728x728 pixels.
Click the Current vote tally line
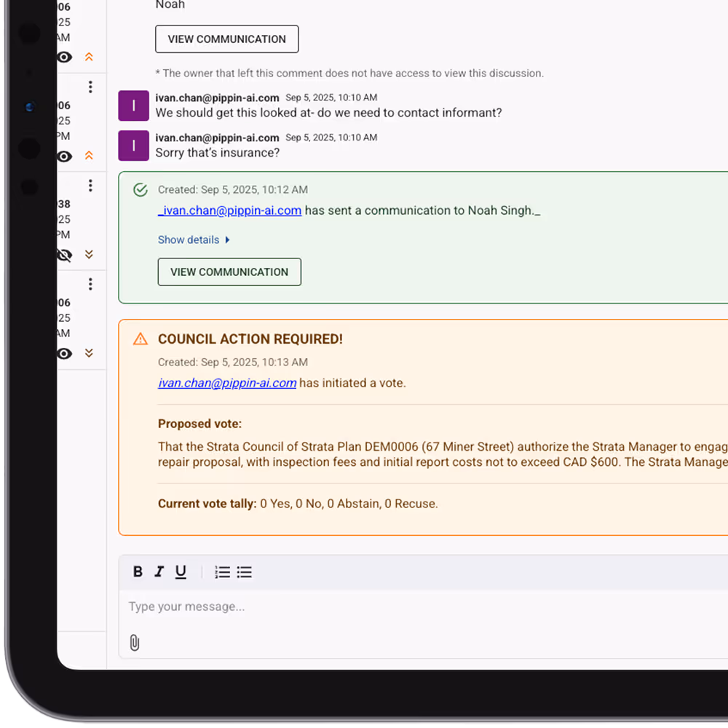(298, 504)
